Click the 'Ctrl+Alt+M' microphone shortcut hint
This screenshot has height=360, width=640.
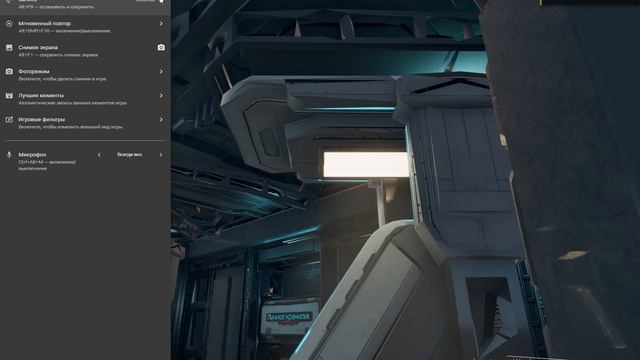coord(47,165)
